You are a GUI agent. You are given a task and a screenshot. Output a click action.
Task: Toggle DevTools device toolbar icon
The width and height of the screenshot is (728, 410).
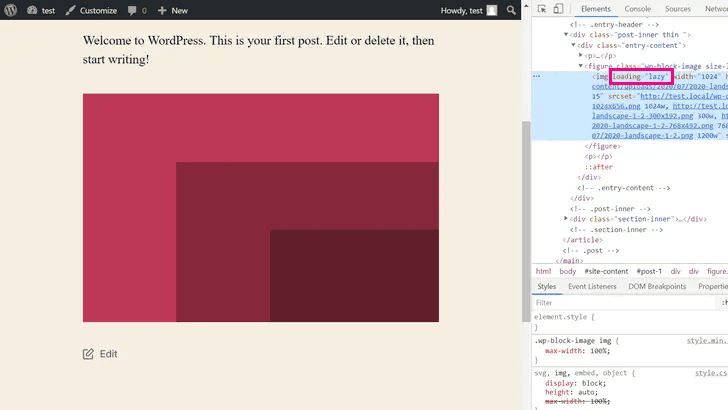coord(558,9)
